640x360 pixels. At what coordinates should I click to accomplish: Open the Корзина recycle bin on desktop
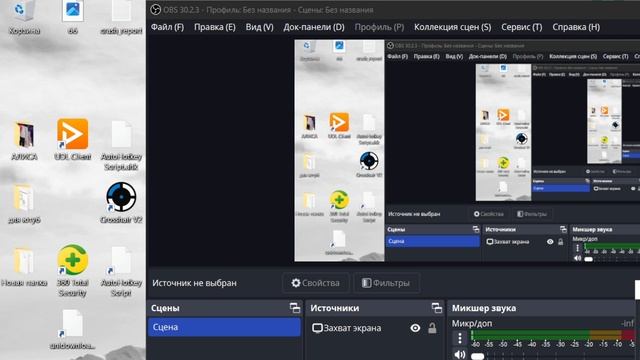coord(24,16)
